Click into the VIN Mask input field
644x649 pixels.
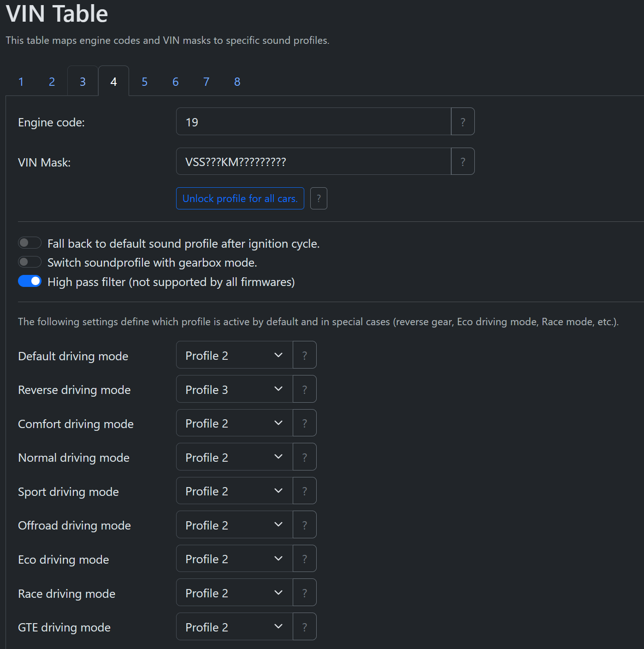click(313, 161)
